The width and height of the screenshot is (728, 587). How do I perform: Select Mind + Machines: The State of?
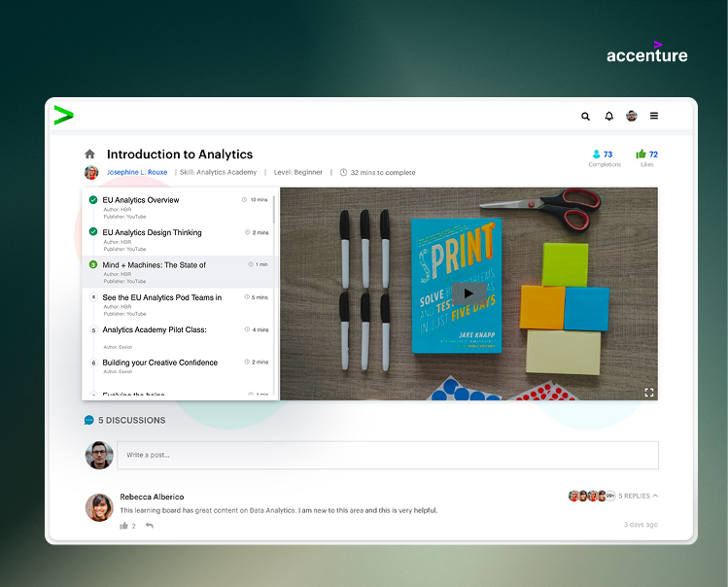click(180, 272)
